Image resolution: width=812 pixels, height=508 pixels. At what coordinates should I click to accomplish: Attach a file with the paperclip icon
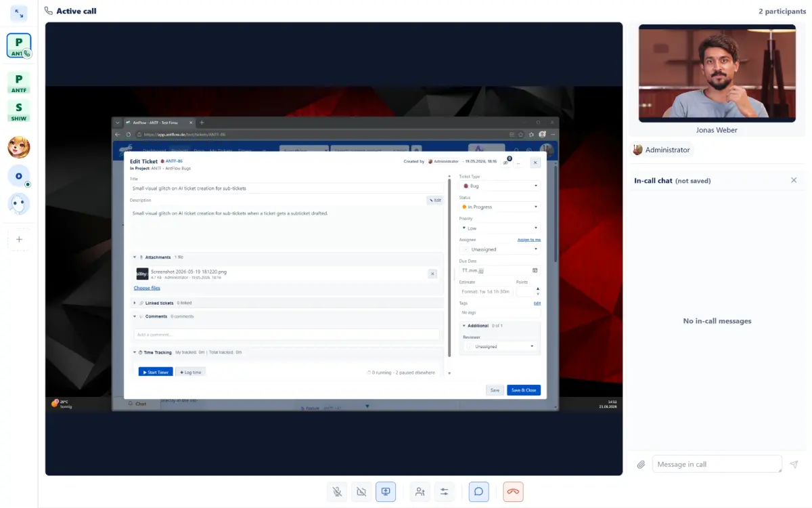point(641,465)
